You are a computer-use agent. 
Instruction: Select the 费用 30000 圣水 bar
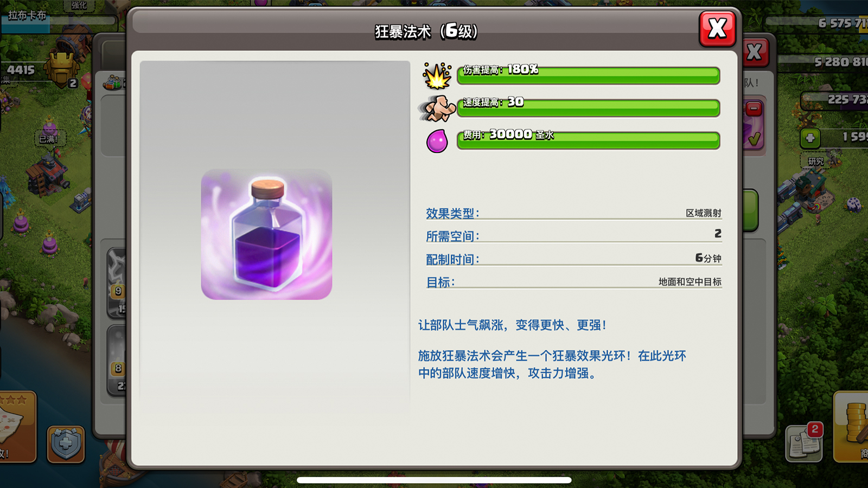(x=589, y=140)
